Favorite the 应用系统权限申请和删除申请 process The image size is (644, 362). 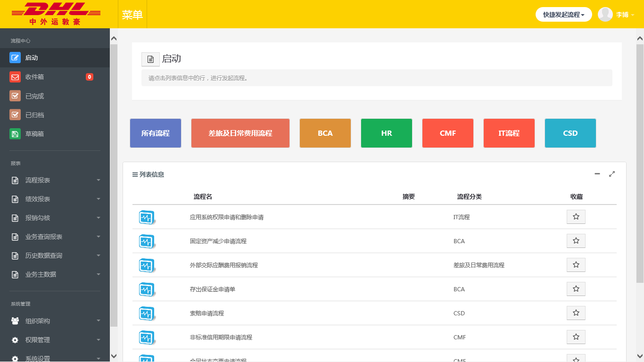click(x=576, y=217)
